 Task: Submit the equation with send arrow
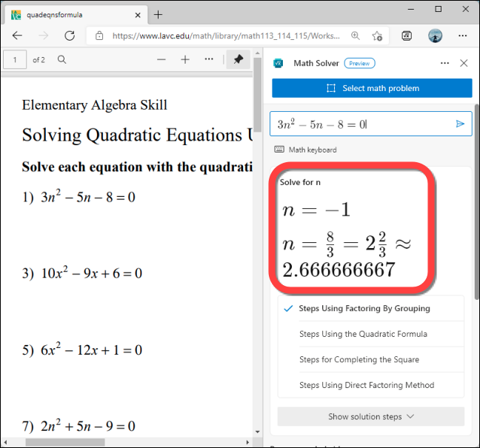coord(460,124)
